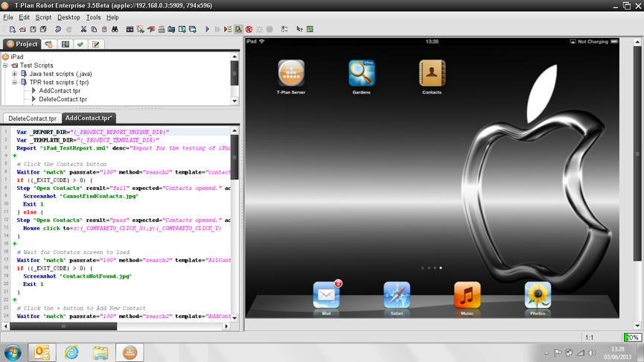Open Internet Explorer from taskbar
This screenshot has height=362, width=644.
[71, 352]
